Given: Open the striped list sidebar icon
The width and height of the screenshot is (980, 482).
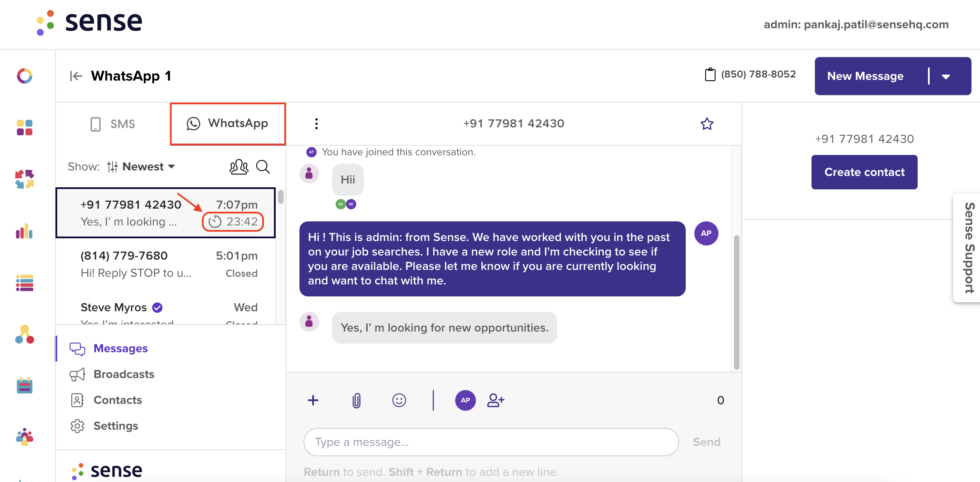Looking at the screenshot, I should point(24,283).
